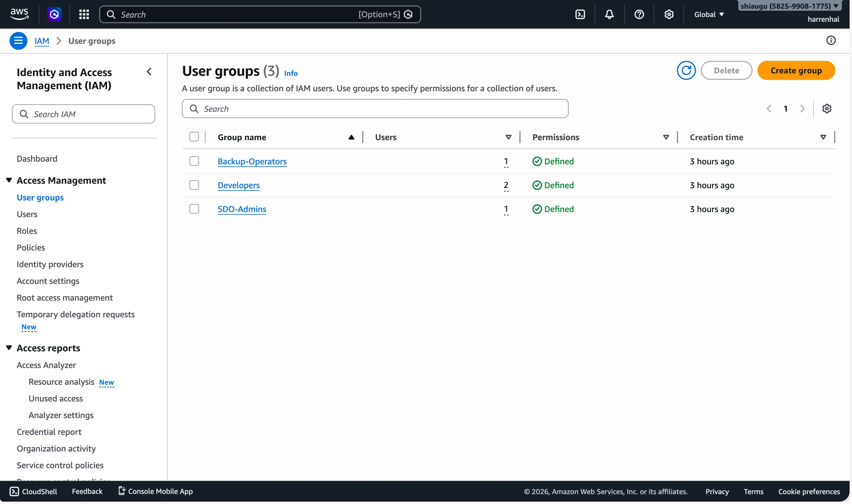Screen dimensions: 852x504
Task: Check the SDO-Admins row checkbox
Action: tap(194, 209)
